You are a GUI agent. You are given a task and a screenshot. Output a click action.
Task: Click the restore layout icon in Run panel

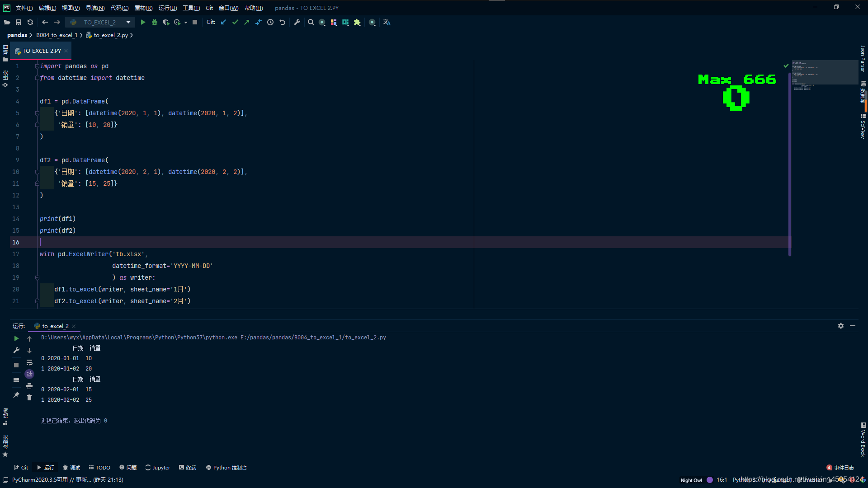[x=16, y=380]
